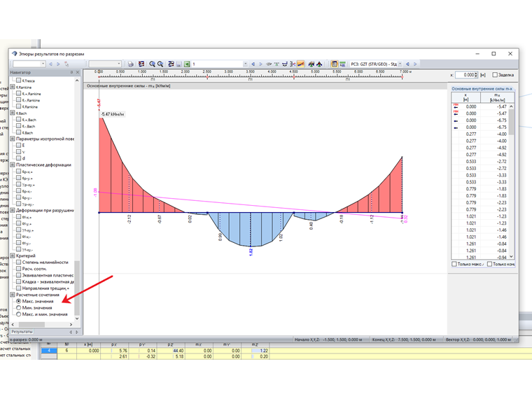The height and width of the screenshot is (399, 532).
Task: Open the far-left toolbar combo box
Action: [x=43, y=64]
